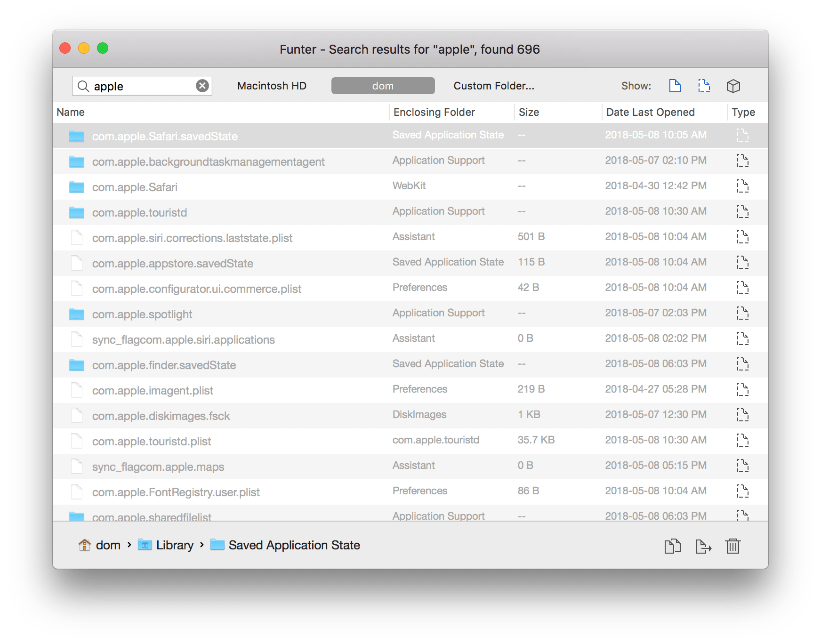
Task: Toggle showing hidden files icon
Action: pos(704,86)
